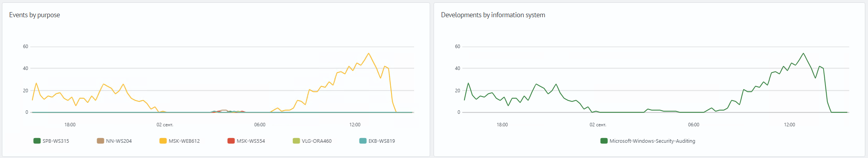Click the 'Events by purpose' chart title

tap(35, 15)
